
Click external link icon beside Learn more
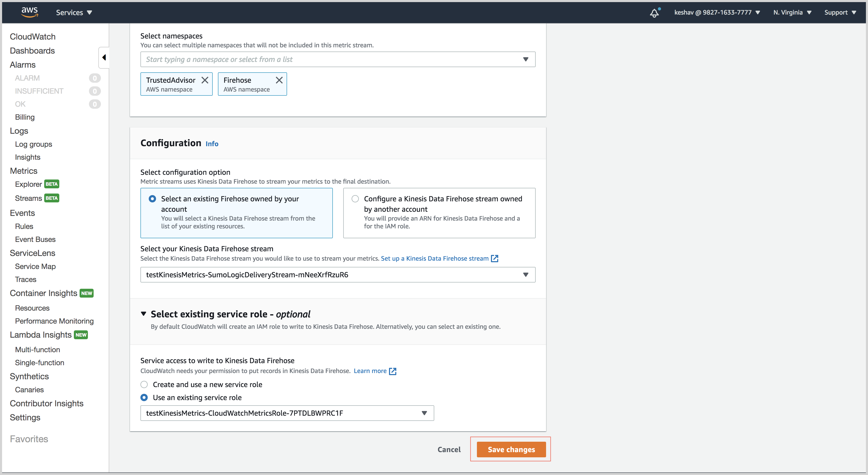coord(393,371)
